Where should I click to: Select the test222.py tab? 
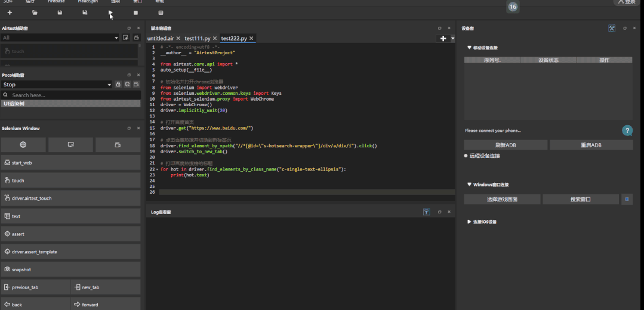click(234, 39)
